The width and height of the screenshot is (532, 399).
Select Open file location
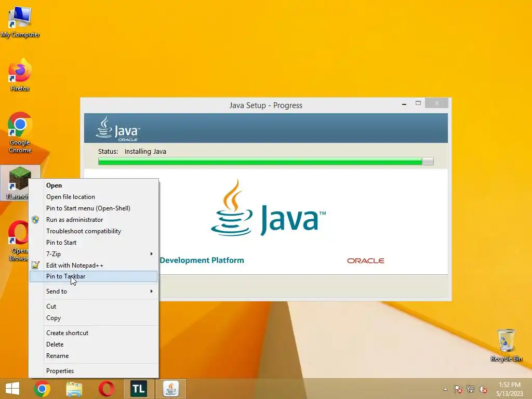(x=94, y=197)
